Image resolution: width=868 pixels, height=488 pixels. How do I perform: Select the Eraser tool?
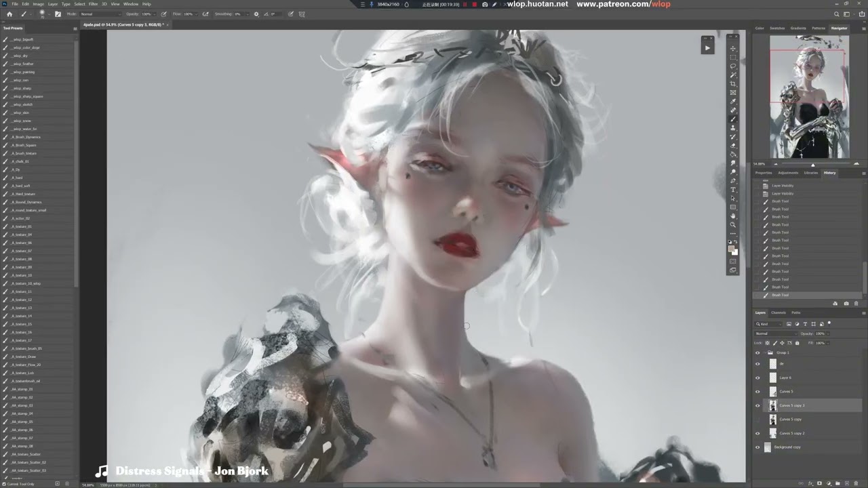point(733,146)
